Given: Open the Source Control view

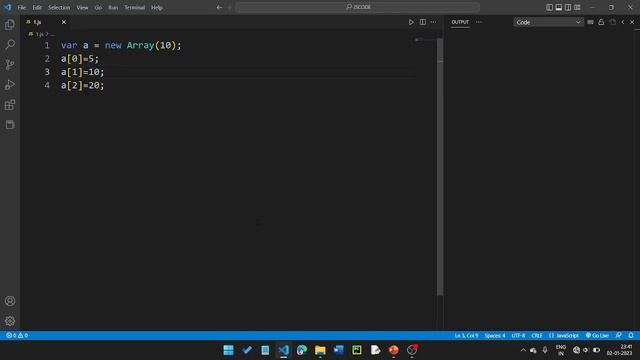Looking at the screenshot, I should pyautogui.click(x=10, y=64).
